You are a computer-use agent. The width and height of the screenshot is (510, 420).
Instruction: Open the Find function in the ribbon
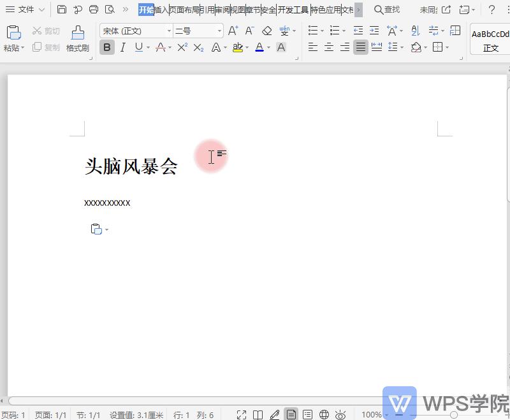pyautogui.click(x=387, y=9)
